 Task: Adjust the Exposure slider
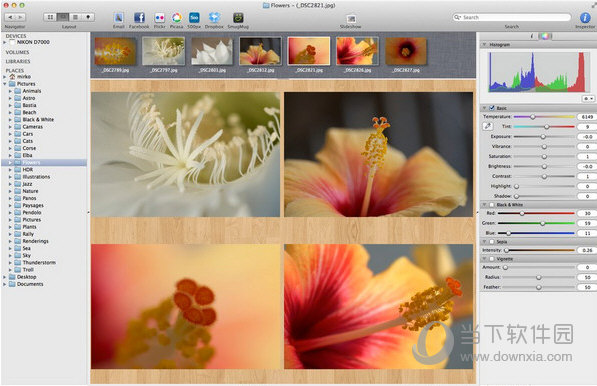click(x=543, y=136)
